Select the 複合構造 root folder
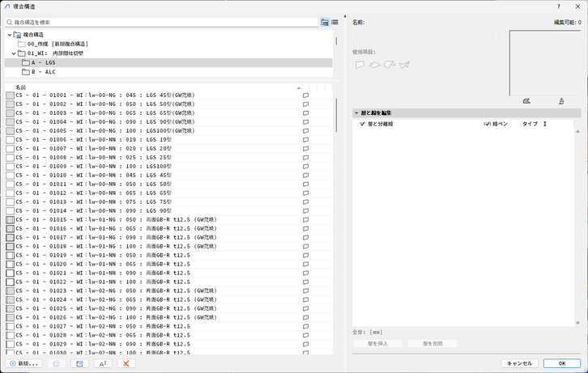 coord(33,35)
